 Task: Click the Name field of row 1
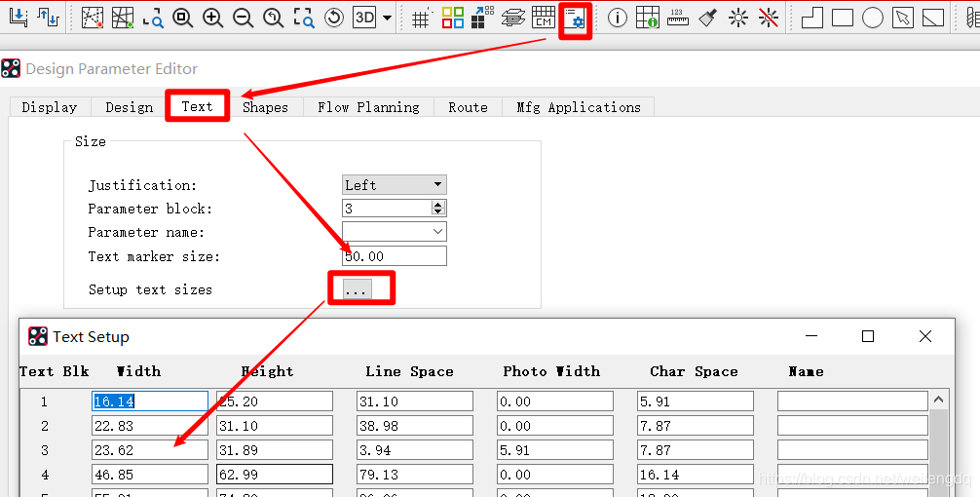pyautogui.click(x=852, y=401)
